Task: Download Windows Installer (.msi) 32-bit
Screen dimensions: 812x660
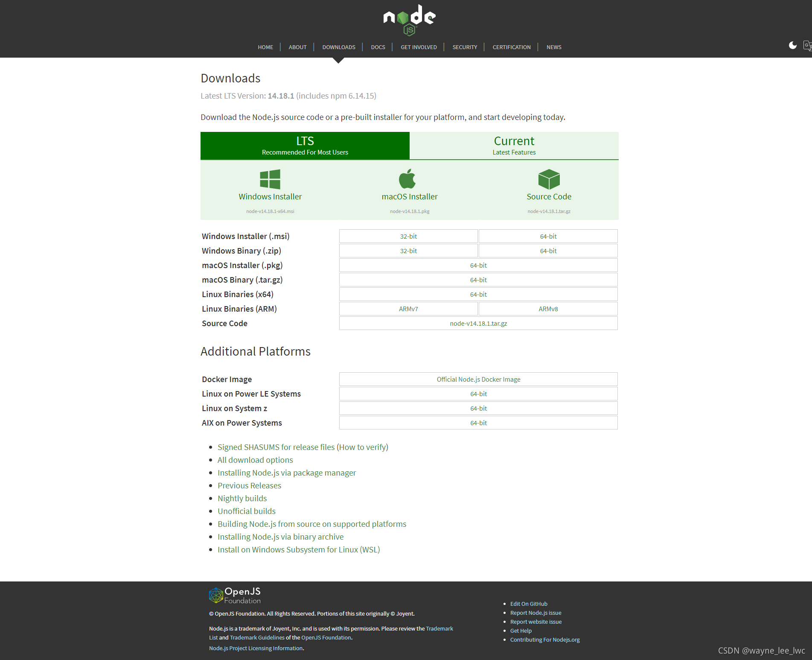Action: coord(408,236)
